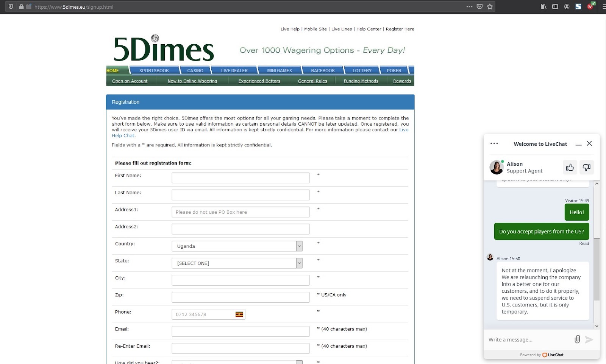Open the CASINO tab
The height and width of the screenshot is (364, 606).
point(195,70)
